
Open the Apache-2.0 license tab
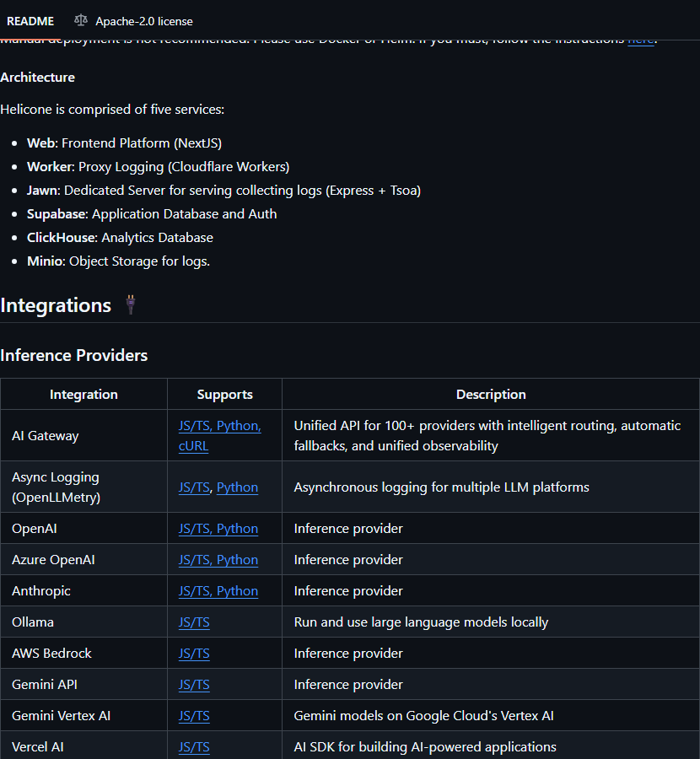coord(133,21)
